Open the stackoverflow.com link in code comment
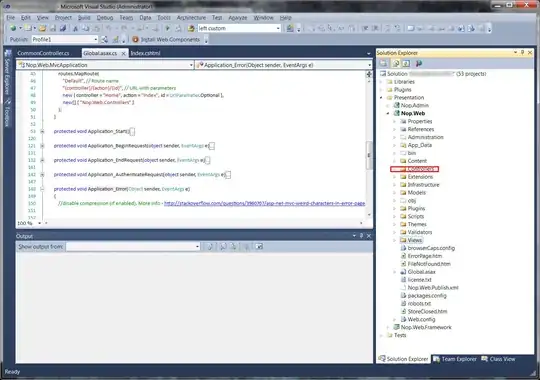This screenshot has height=380, width=540. [x=264, y=203]
